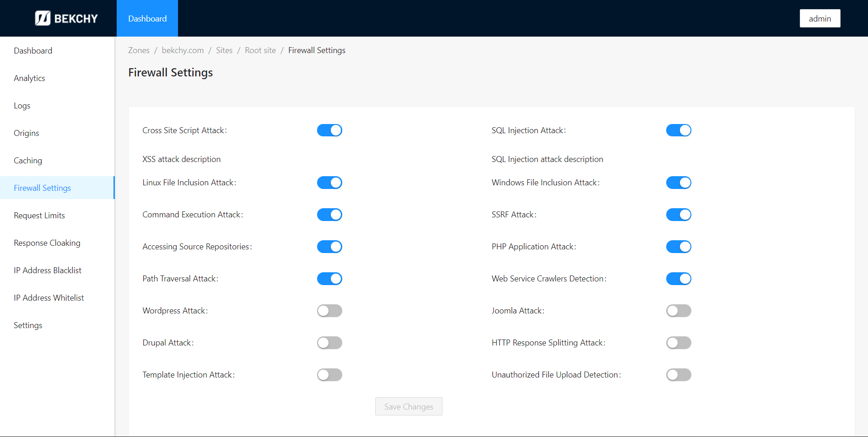Click the 'Cross Site Script Attack:' label
Image resolution: width=868 pixels, height=437 pixels.
184,130
